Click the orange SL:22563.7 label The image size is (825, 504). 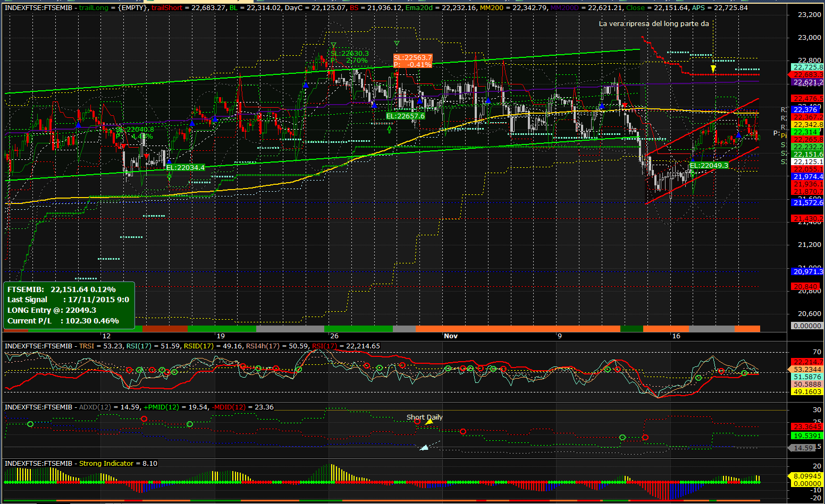(412, 57)
